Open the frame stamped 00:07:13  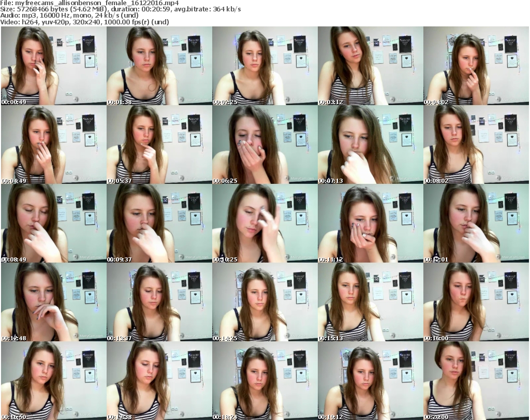click(370, 144)
